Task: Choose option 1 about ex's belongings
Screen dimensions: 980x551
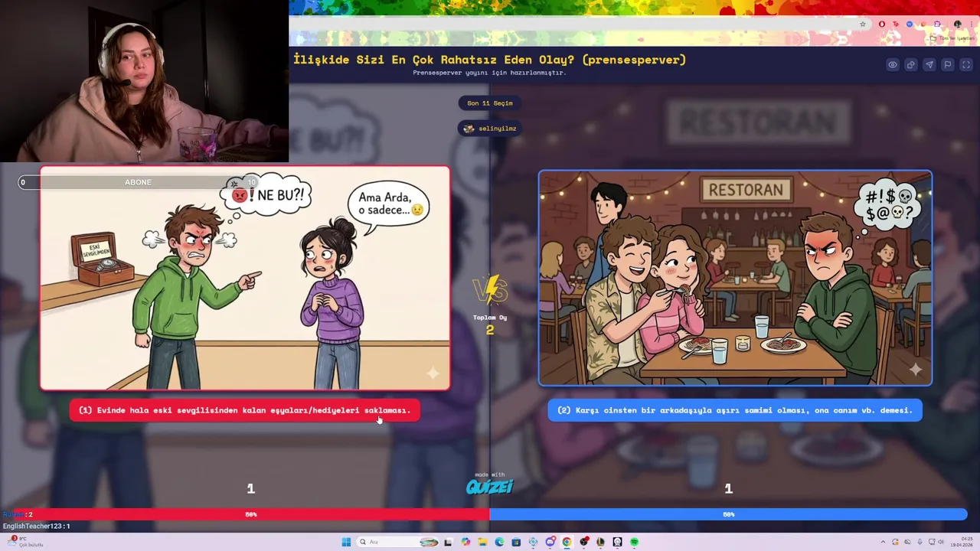Action: coord(244,410)
